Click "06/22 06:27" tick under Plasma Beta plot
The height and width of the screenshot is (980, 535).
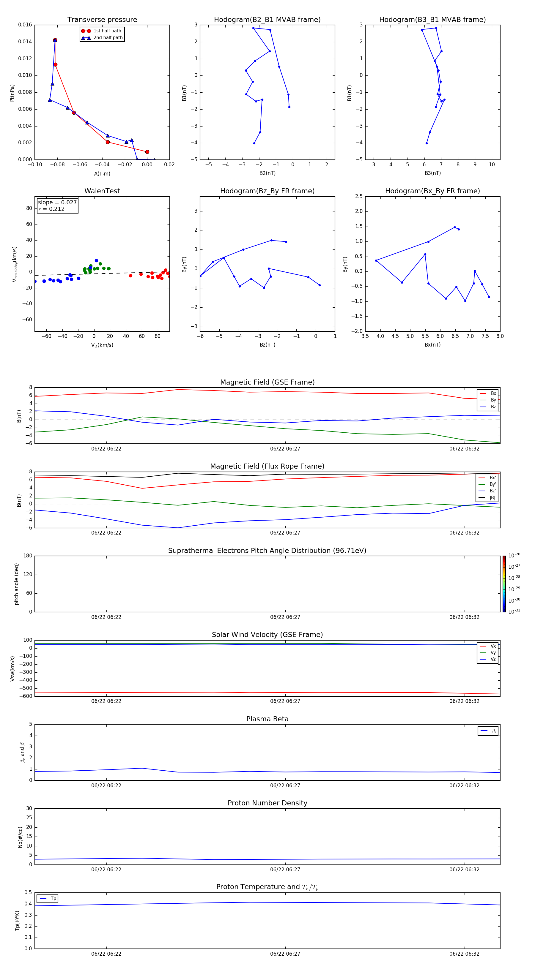point(285,785)
